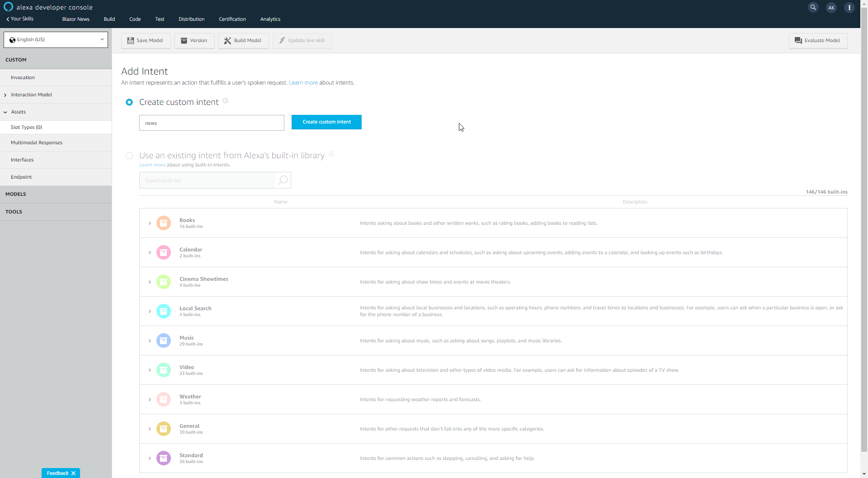Screen dimensions: 868x478
Task: Click the Evaluate Model button
Action: point(818,40)
